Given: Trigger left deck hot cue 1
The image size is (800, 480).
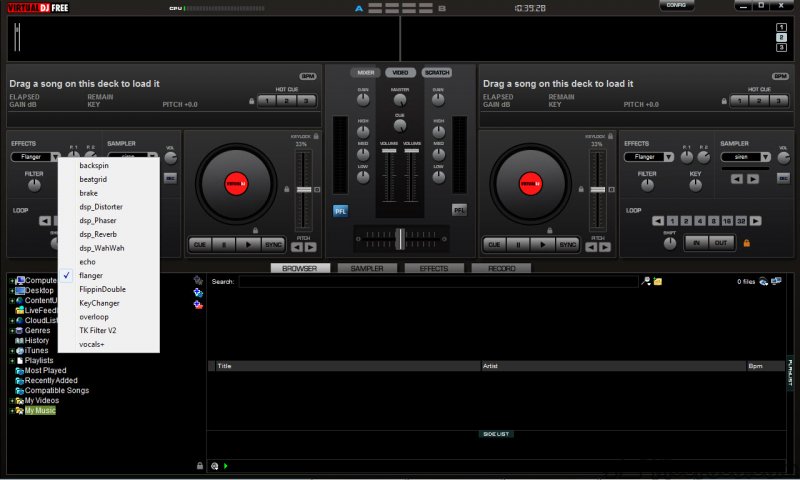Looking at the screenshot, I should point(267,100).
